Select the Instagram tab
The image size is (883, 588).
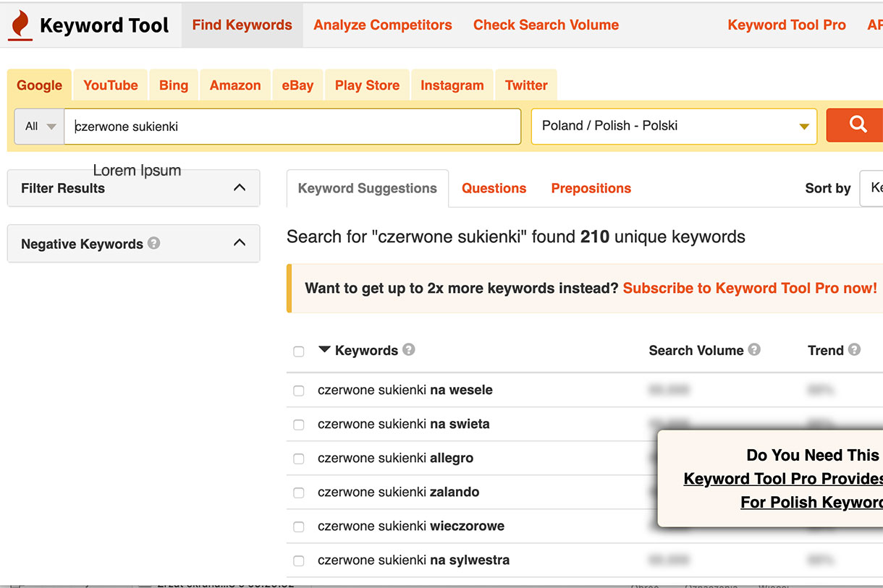[x=452, y=85]
